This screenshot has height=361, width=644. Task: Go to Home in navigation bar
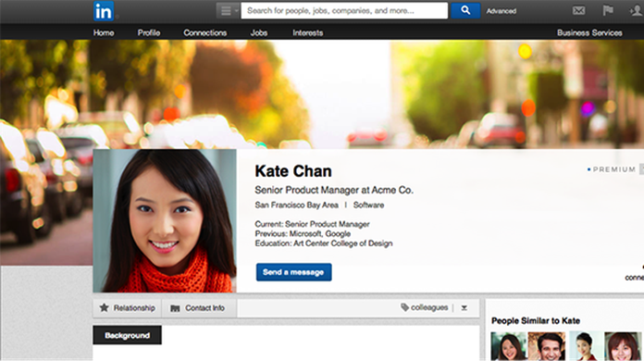[104, 32]
